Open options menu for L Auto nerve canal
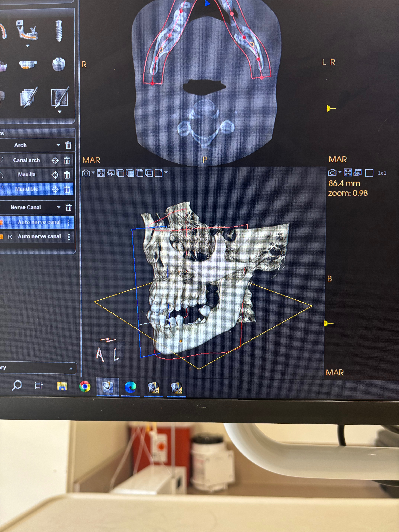The width and height of the screenshot is (399, 532). [x=69, y=223]
